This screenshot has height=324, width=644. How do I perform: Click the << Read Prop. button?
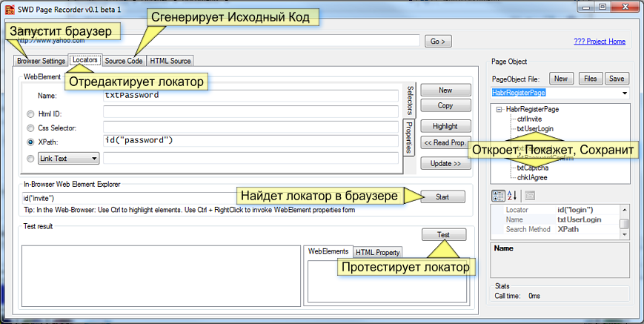tap(445, 143)
